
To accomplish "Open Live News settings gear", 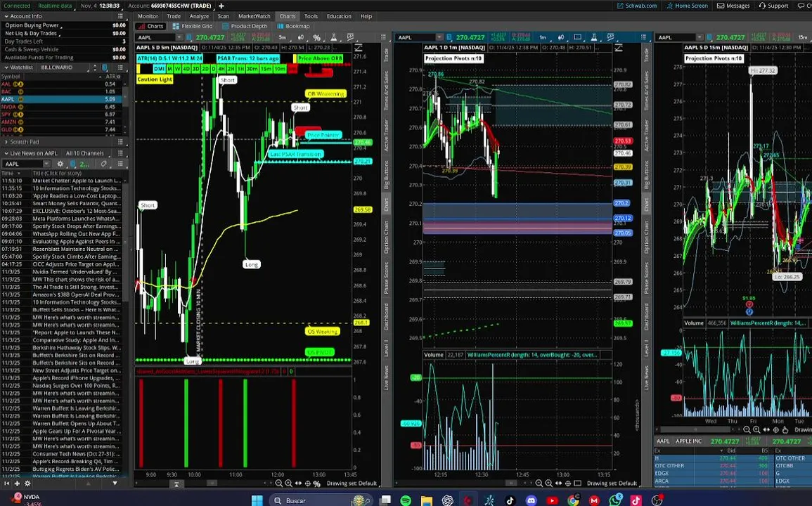I will click(60, 164).
